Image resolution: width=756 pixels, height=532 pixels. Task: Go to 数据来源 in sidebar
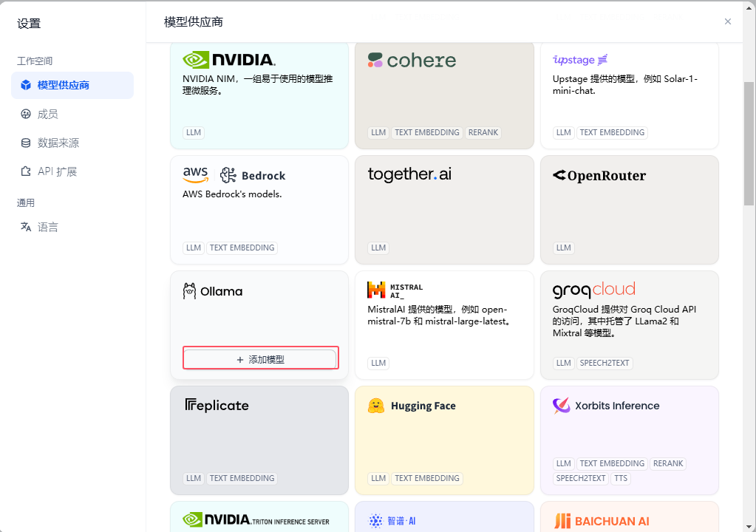point(58,143)
